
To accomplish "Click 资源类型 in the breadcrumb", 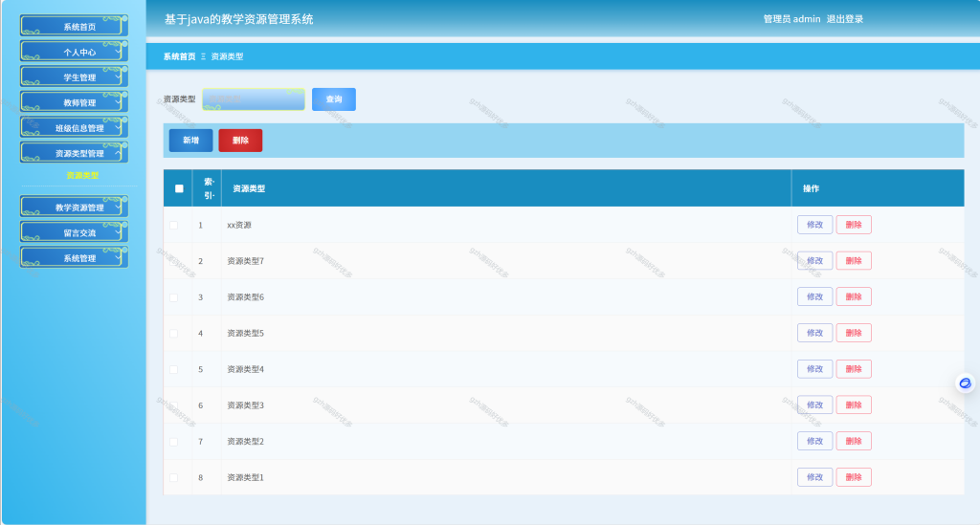I will tap(227, 56).
